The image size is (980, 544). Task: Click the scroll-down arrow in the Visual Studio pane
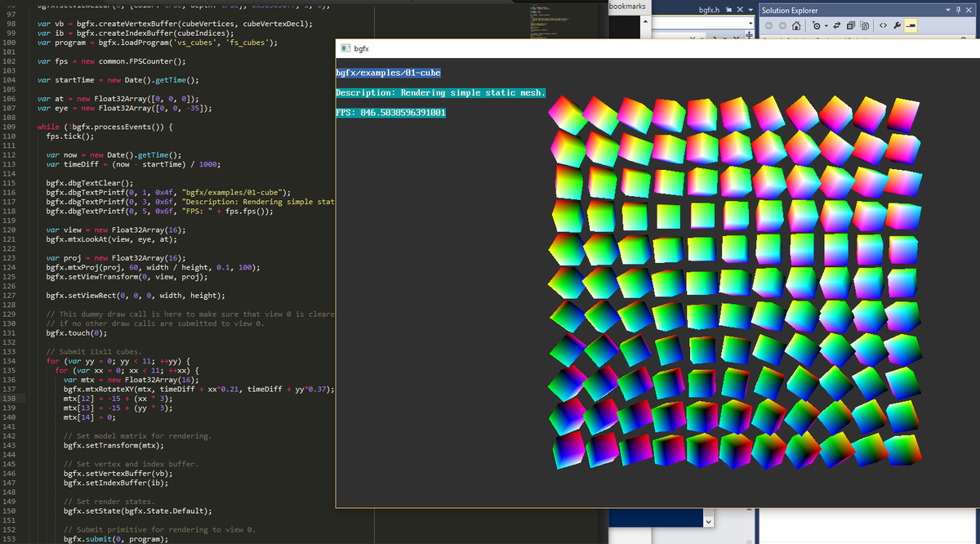[x=707, y=521]
